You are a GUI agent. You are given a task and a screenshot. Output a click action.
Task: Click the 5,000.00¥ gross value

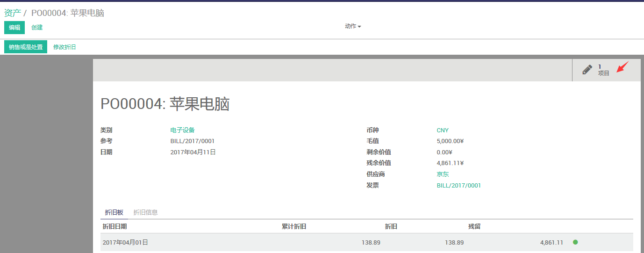coord(450,141)
